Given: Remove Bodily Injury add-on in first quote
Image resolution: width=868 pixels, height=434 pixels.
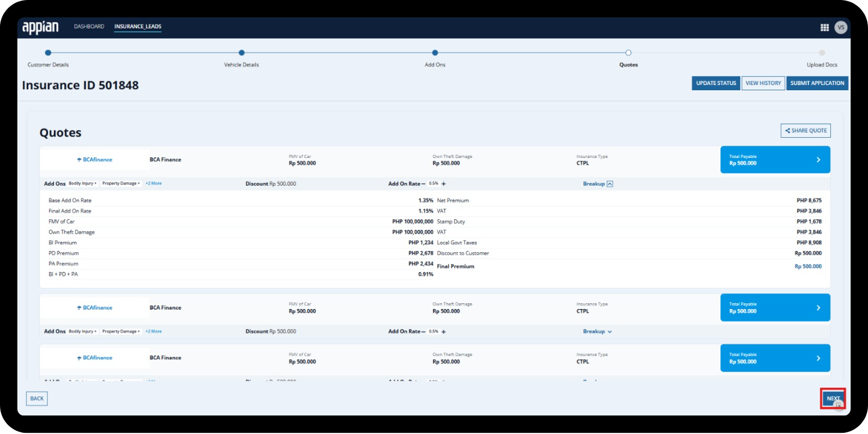Looking at the screenshot, I should tap(95, 183).
